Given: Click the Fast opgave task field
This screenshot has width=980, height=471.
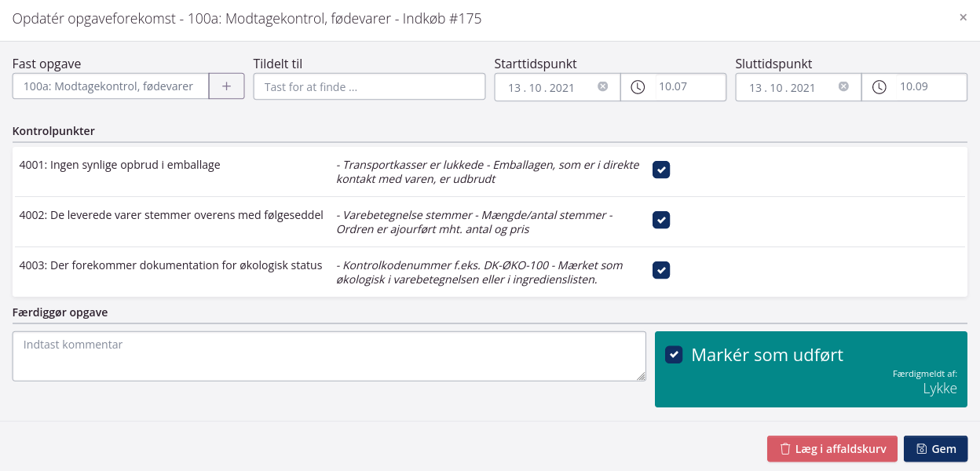Looking at the screenshot, I should (109, 86).
